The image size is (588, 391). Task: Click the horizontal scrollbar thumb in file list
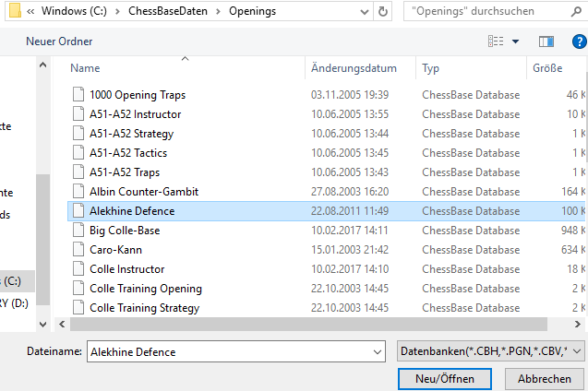(308, 325)
